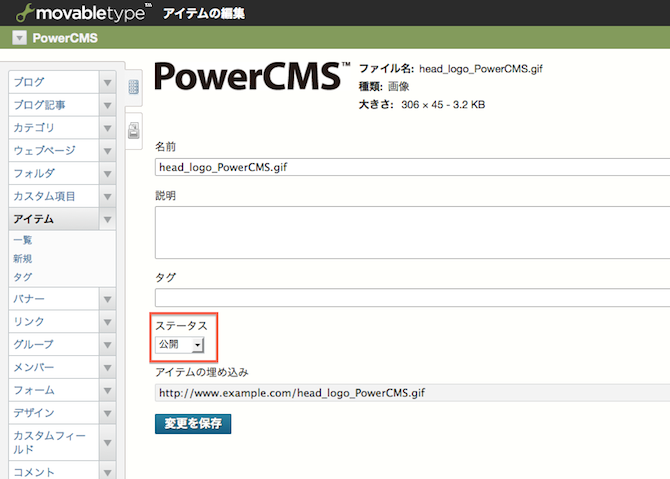
Task: Click the 名前 input field
Action: tap(412, 167)
